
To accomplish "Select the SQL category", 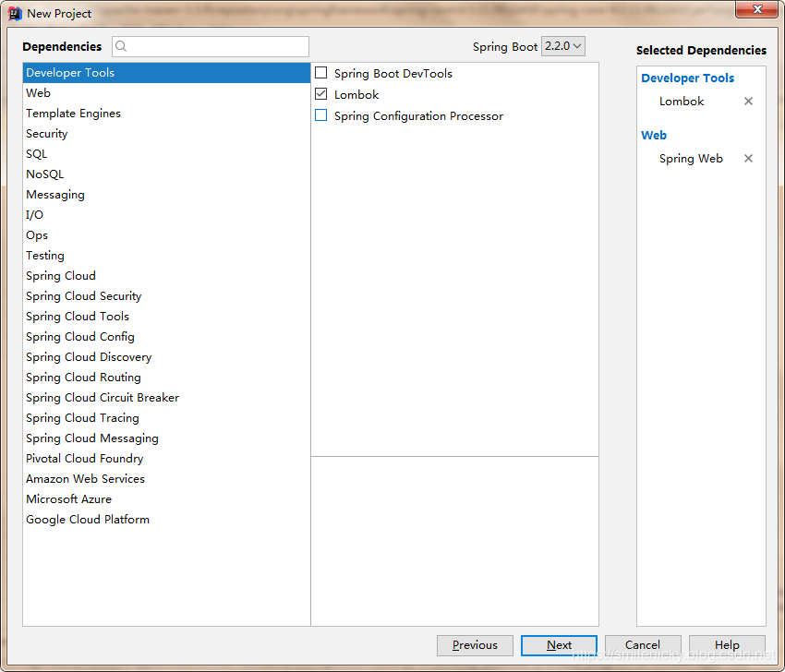I will tap(166, 154).
